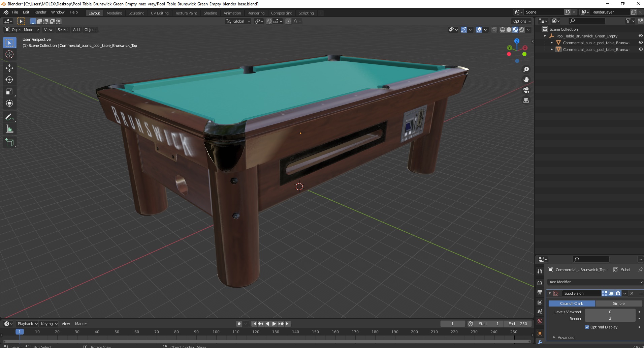Select the Annotate tool
Image resolution: width=644 pixels, height=348 pixels.
[x=9, y=117]
